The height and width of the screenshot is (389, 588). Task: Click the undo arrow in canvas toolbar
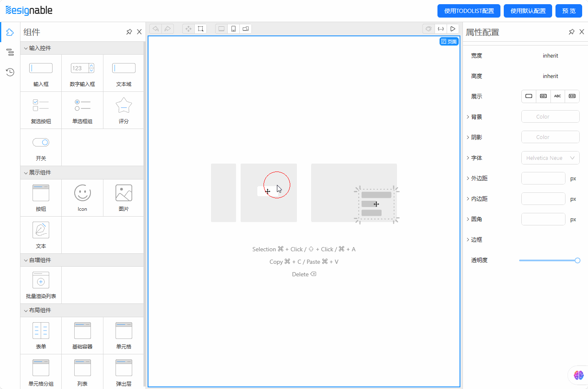click(156, 29)
